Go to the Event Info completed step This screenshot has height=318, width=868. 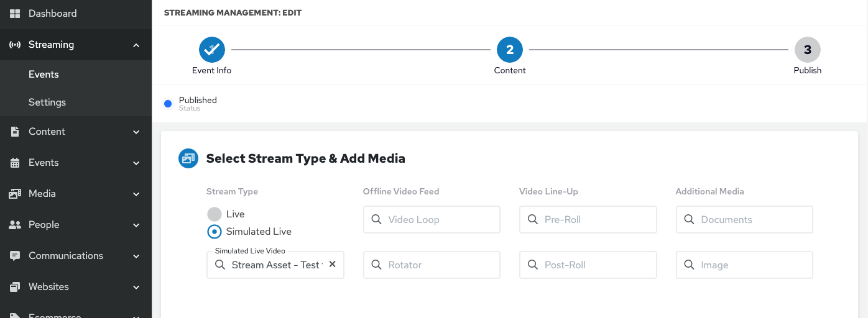[x=211, y=50]
